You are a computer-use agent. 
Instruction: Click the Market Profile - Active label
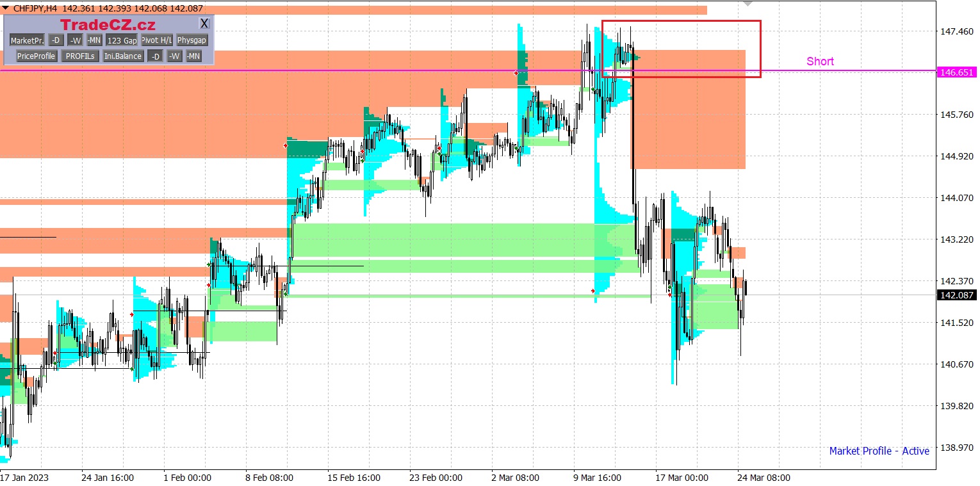click(x=879, y=451)
